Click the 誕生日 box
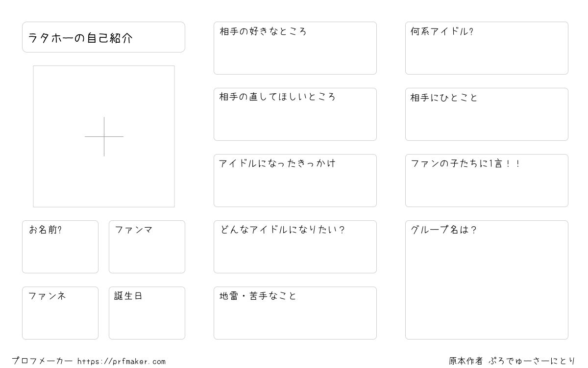Screen dimensions: 588x368 click(x=147, y=313)
